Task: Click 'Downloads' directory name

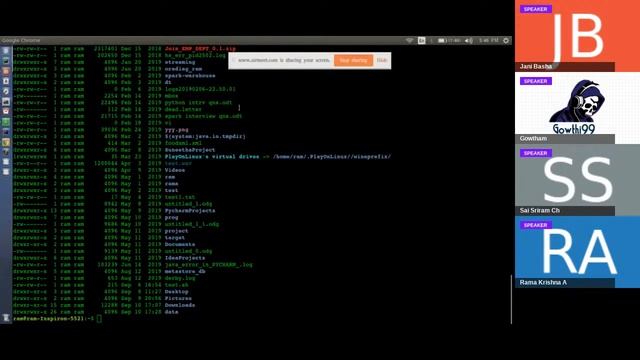Action: coord(180,305)
